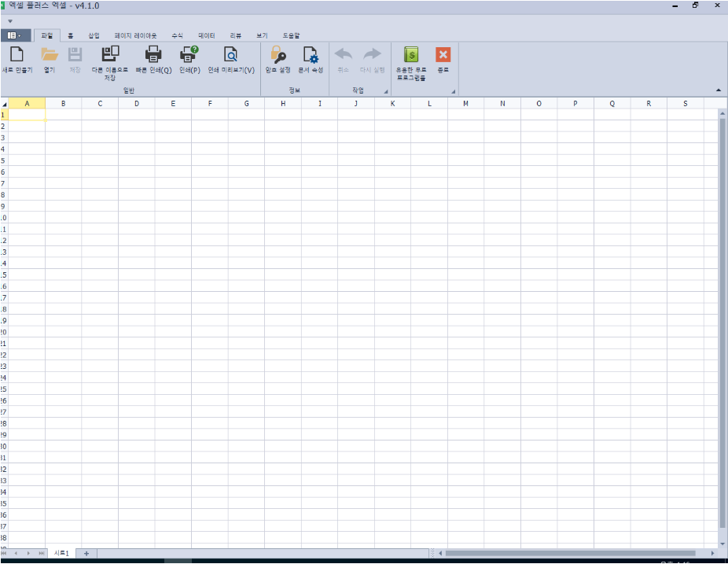Select column H header
Screen dimensions: 728x564
[x=283, y=104]
